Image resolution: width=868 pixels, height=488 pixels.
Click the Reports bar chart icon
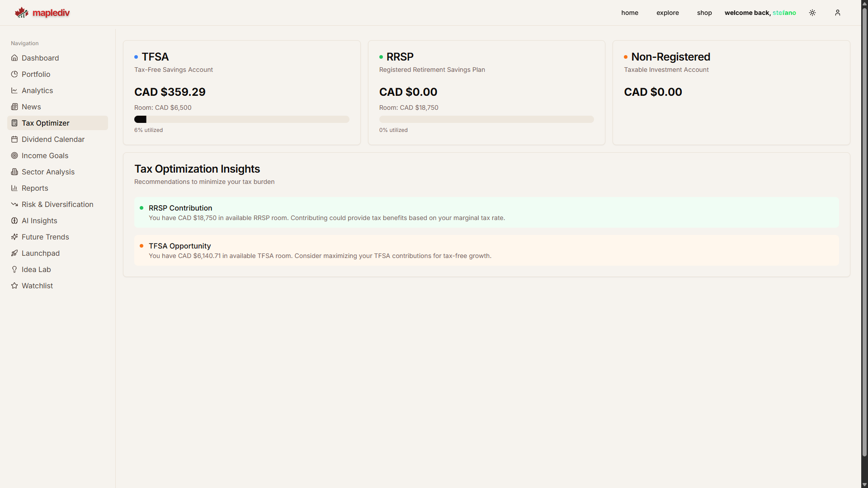tap(14, 188)
